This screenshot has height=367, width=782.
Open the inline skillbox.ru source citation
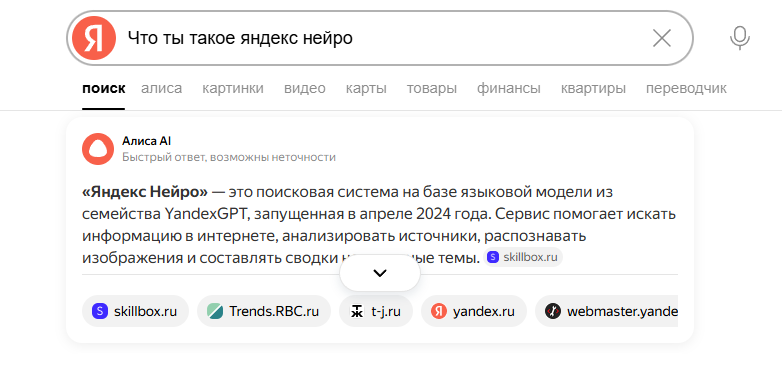[x=523, y=257]
